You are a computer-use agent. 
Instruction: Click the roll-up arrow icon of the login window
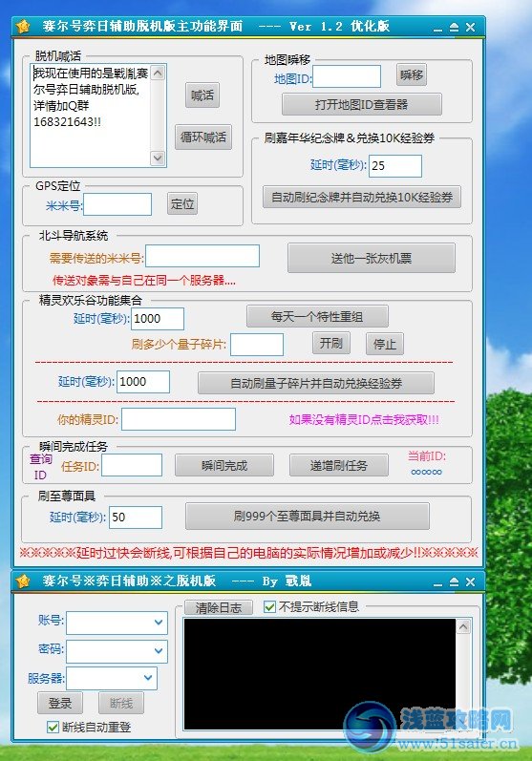tap(454, 581)
